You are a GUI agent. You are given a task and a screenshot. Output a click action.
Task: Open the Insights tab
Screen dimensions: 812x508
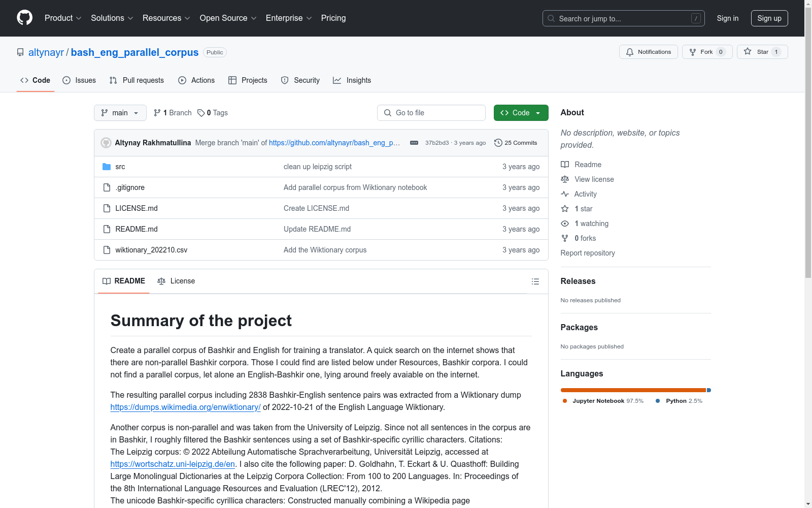[x=352, y=80]
